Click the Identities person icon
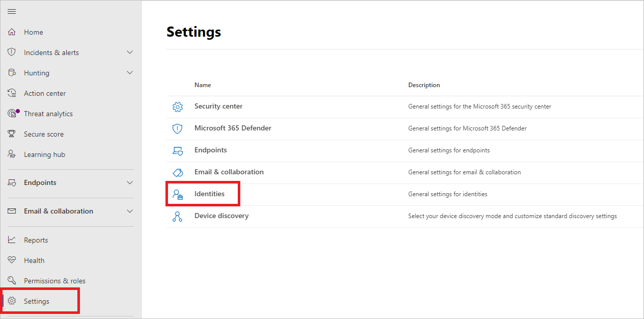 click(x=177, y=194)
